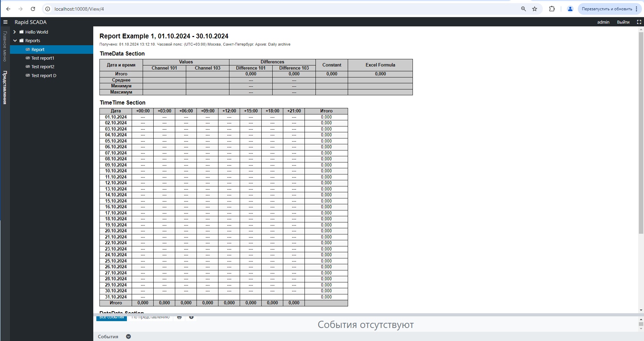Select the По представлению tab
Image resolution: width=644 pixels, height=341 pixels.
(x=151, y=317)
